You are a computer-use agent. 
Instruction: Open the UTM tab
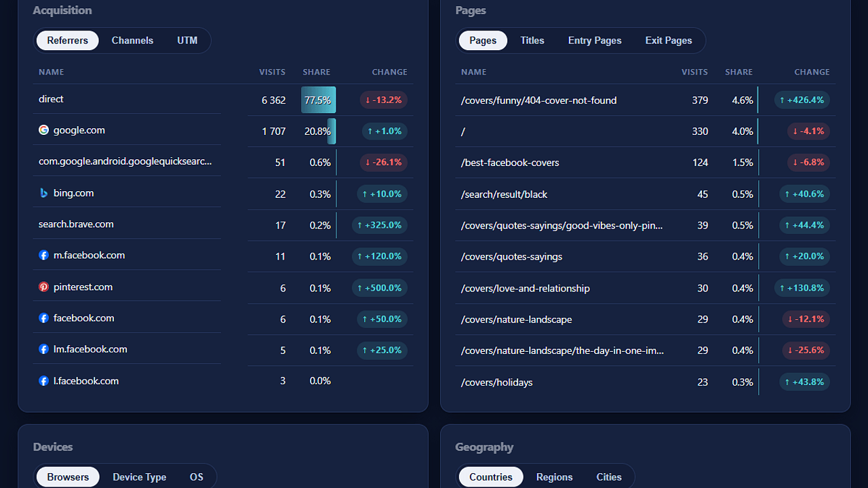click(x=188, y=41)
